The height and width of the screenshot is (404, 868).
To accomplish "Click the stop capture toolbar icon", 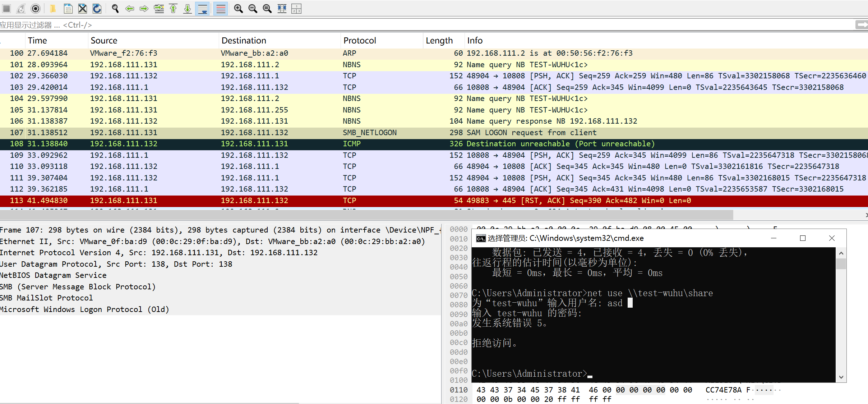I will (6, 8).
